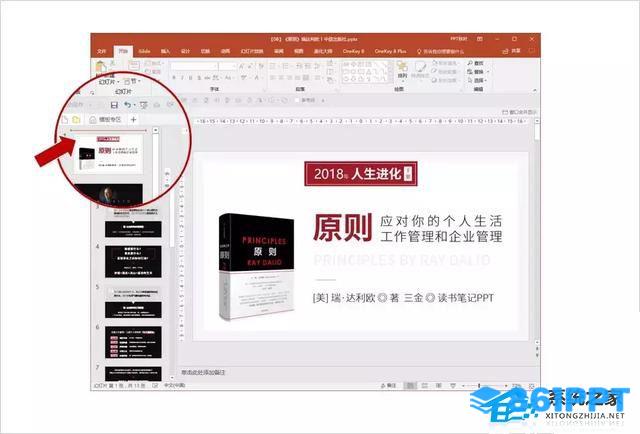Switch to Reading view
The width and height of the screenshot is (640, 434).
pyautogui.click(x=438, y=385)
